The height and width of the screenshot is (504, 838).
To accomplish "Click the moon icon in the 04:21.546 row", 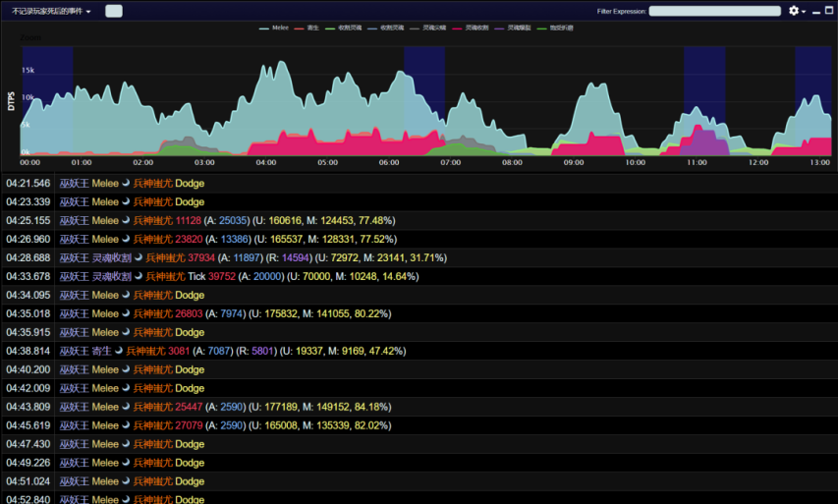I will pos(126,184).
